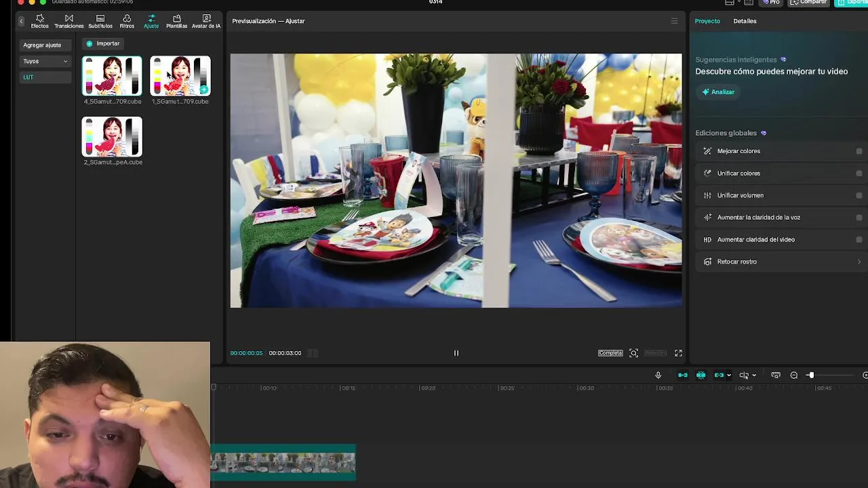Click the voice clarity waveform icon
Image resolution: width=868 pixels, height=488 pixels.
click(x=707, y=218)
